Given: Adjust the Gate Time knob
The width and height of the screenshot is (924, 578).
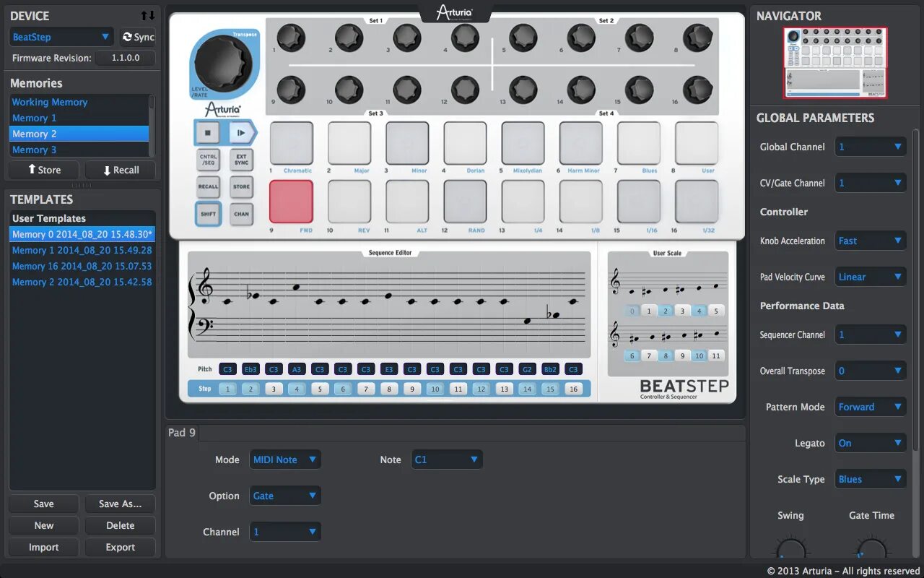Looking at the screenshot, I should [871, 547].
